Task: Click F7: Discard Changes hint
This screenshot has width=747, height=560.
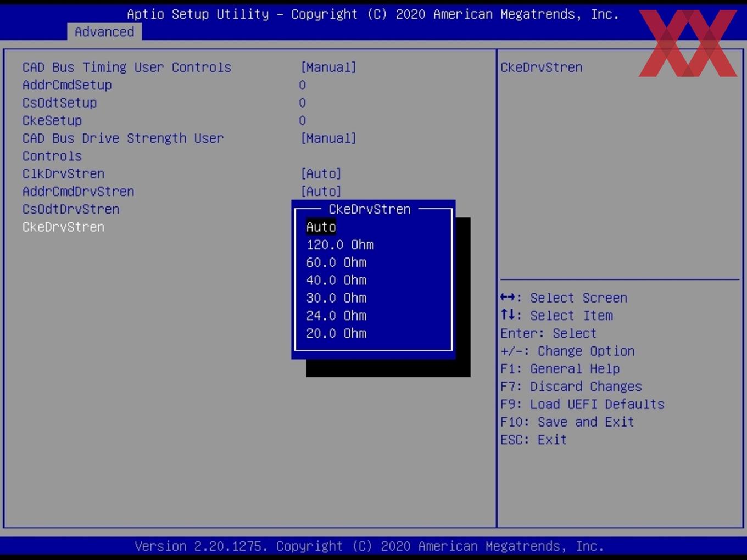Action: pyautogui.click(x=571, y=387)
